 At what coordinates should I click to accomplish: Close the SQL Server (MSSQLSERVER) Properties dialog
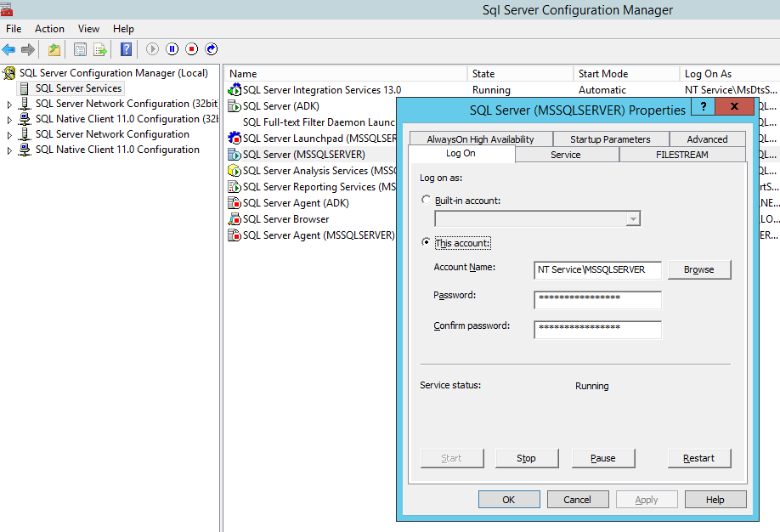pos(734,106)
